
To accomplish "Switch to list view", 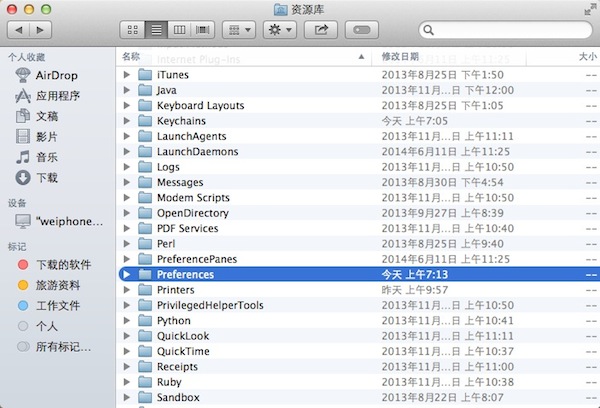I will 156,30.
